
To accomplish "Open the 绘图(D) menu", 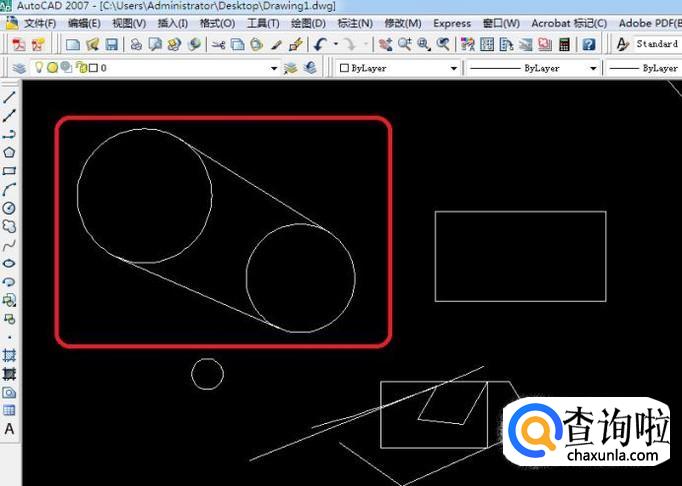I will pyautogui.click(x=308, y=23).
